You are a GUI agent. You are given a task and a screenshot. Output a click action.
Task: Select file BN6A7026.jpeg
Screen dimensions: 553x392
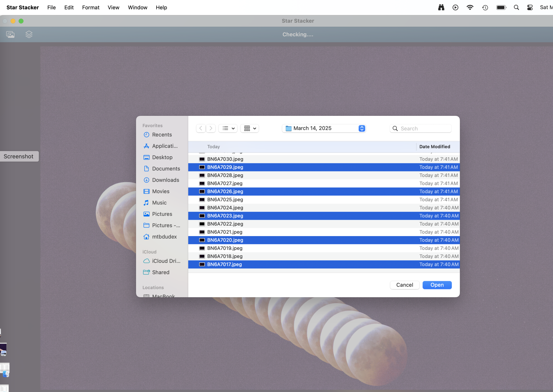pyautogui.click(x=324, y=192)
